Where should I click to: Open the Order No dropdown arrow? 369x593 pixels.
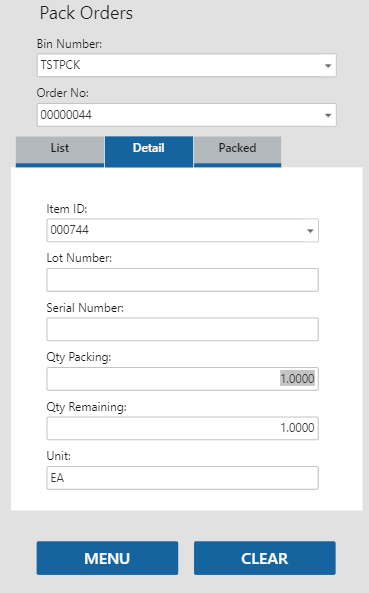click(328, 115)
